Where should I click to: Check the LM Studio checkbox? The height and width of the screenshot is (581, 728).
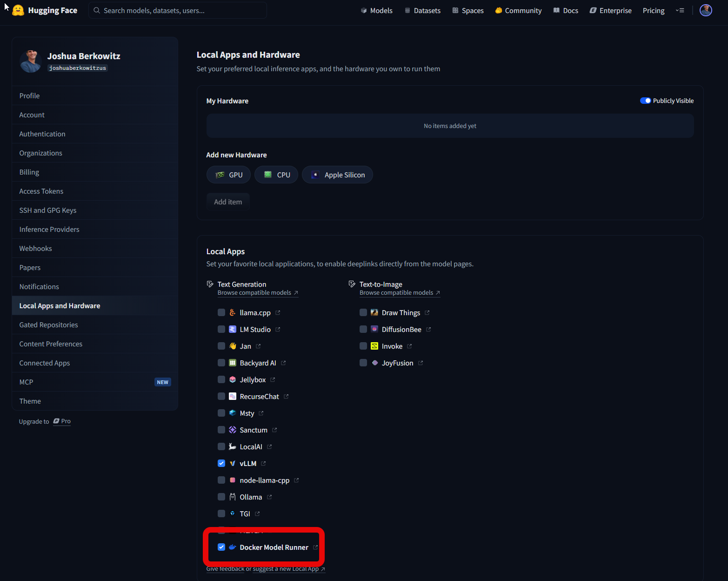221,330
